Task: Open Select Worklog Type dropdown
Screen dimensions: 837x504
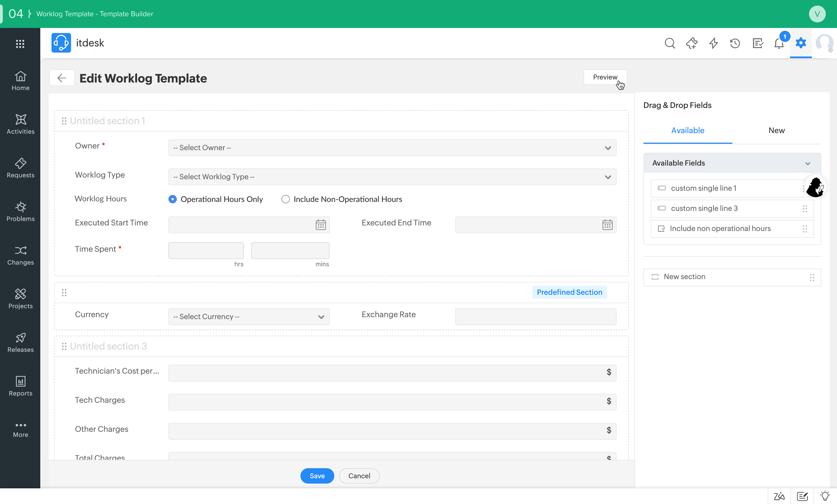Action: (392, 176)
